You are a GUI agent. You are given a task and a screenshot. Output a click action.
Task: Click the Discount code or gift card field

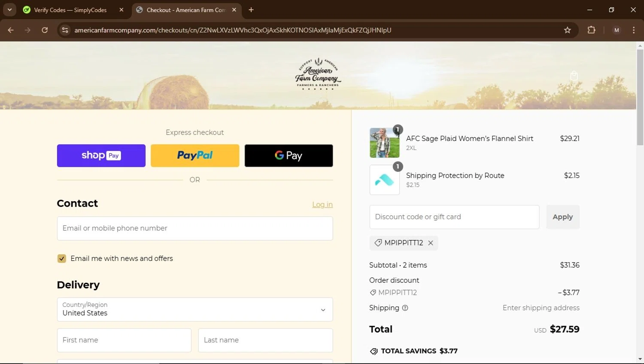[454, 217]
